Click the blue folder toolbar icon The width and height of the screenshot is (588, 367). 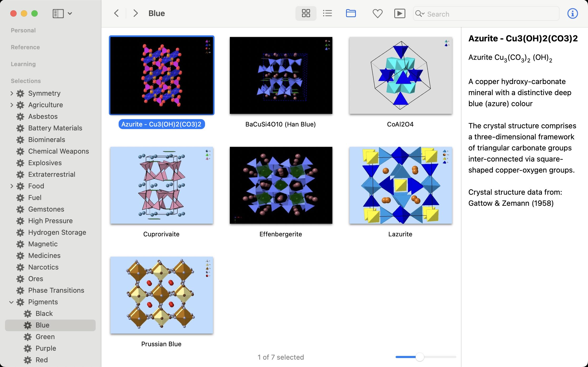[351, 13]
